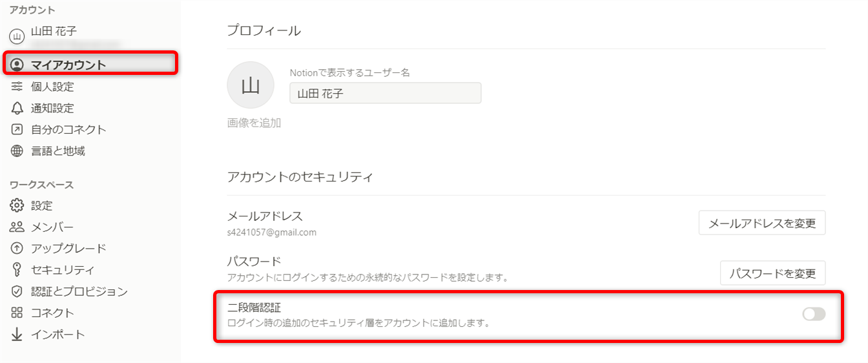Click the アップグレード circle-arrow icon

[17, 249]
